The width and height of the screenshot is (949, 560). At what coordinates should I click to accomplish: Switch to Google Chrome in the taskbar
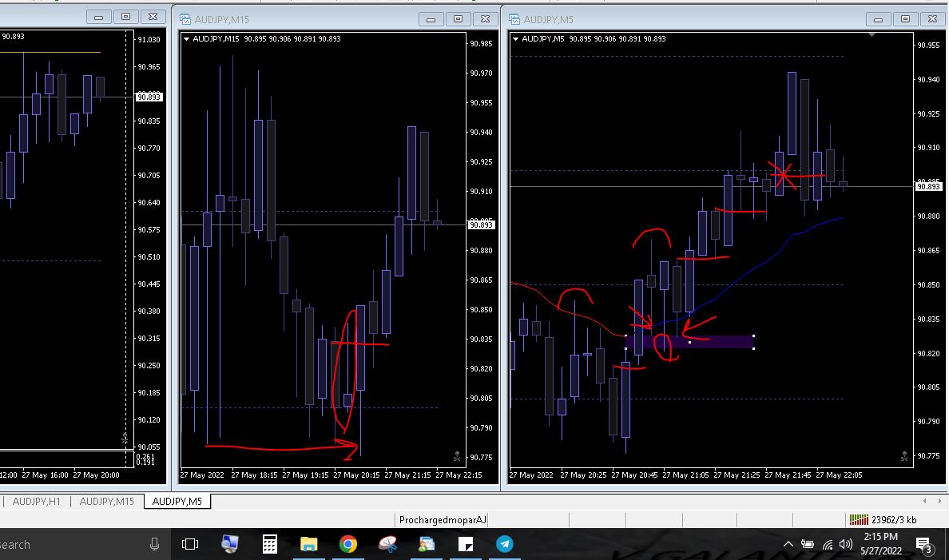[x=348, y=544]
